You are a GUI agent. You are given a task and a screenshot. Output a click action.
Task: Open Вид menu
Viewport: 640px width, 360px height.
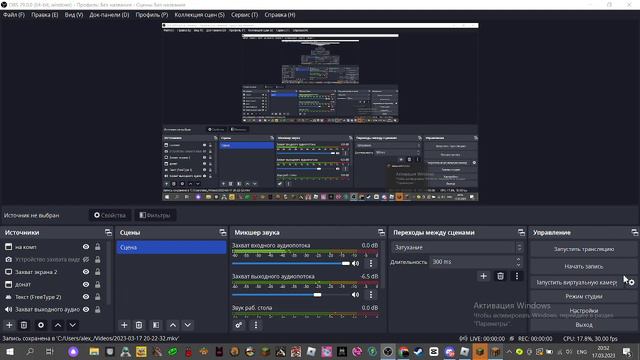pyautogui.click(x=74, y=15)
